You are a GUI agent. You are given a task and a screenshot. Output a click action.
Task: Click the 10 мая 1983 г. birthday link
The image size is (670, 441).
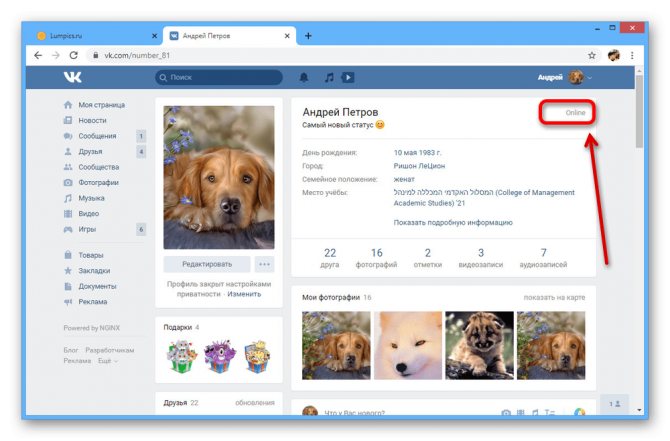417,153
